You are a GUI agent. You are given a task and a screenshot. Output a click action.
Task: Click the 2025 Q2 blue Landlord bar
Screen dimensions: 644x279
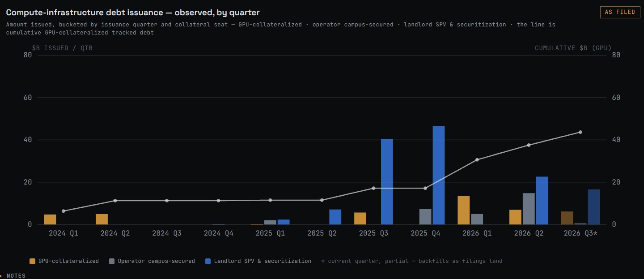coord(335,217)
